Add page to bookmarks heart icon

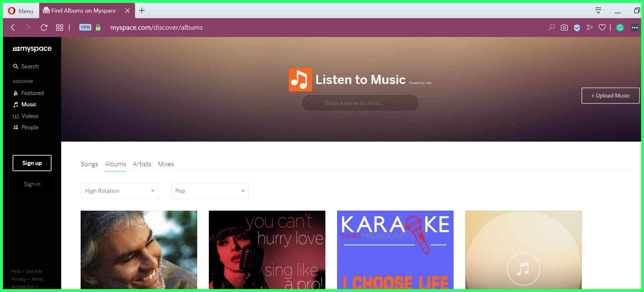[602, 27]
